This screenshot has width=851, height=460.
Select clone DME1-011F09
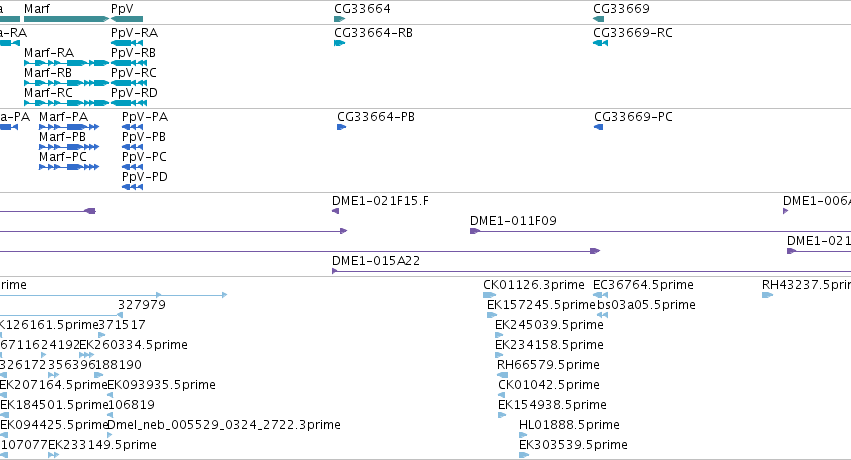tap(660, 231)
